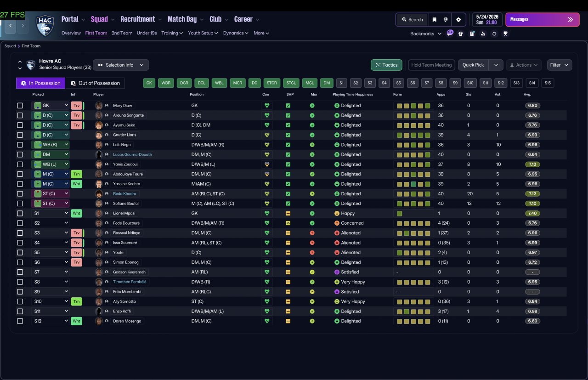Click Mory Diaw's Trv influence badge
This screenshot has height=380, width=588.
[76, 106]
